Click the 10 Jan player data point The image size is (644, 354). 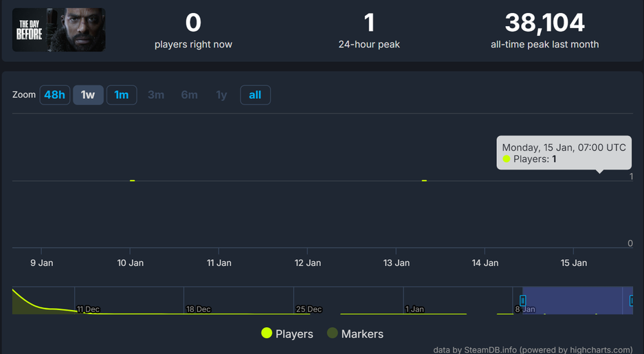pos(133,181)
